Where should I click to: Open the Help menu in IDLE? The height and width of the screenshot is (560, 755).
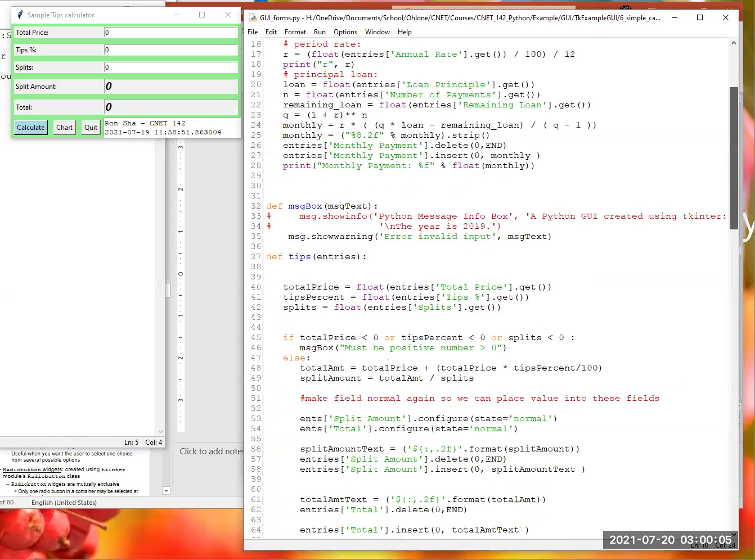(405, 32)
